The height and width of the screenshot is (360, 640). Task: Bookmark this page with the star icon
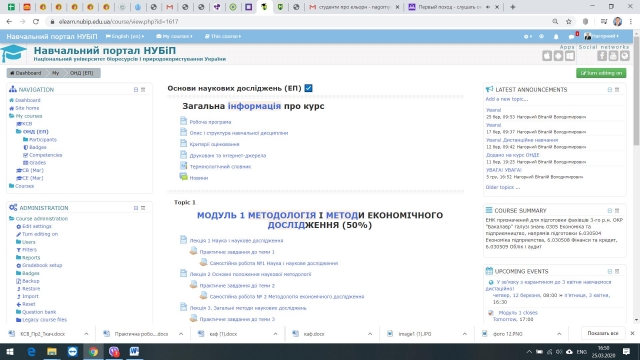pos(569,22)
